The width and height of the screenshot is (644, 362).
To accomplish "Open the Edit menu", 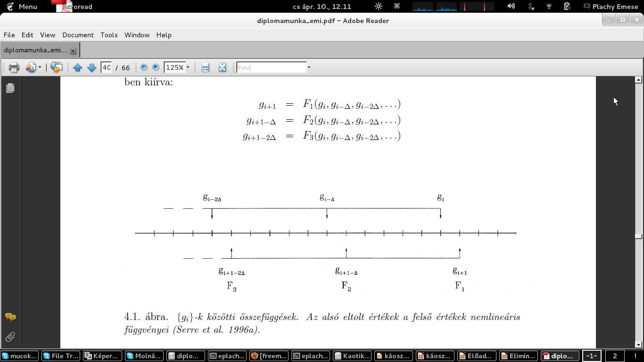I will (x=27, y=35).
